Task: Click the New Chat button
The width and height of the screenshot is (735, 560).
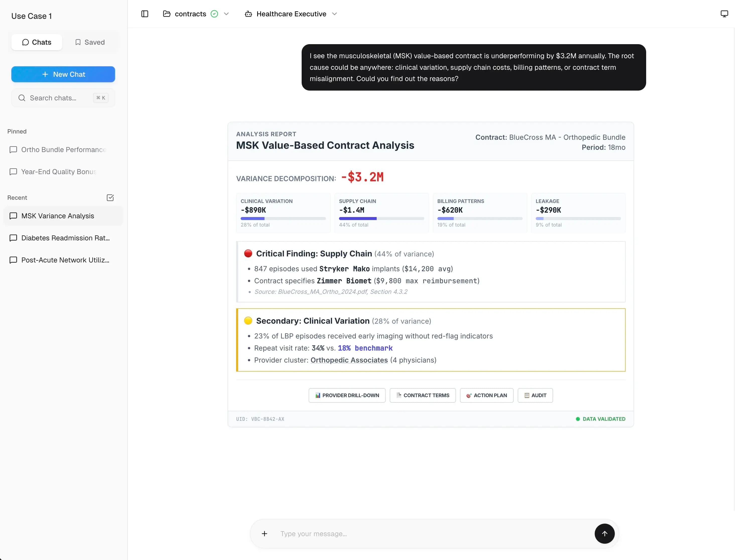Action: click(x=63, y=74)
